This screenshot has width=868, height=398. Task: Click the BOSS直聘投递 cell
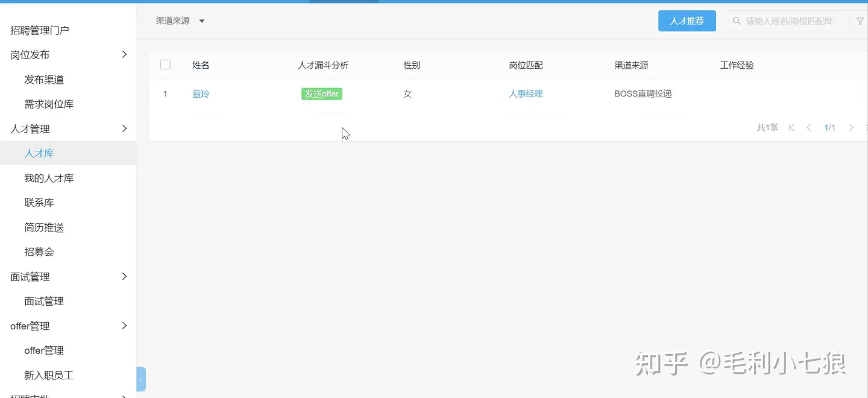[x=643, y=93]
